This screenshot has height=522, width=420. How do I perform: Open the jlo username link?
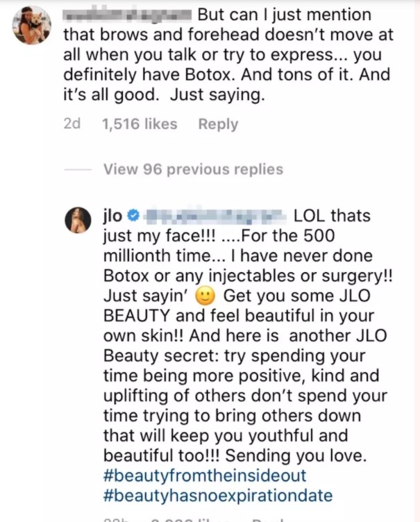(x=112, y=217)
